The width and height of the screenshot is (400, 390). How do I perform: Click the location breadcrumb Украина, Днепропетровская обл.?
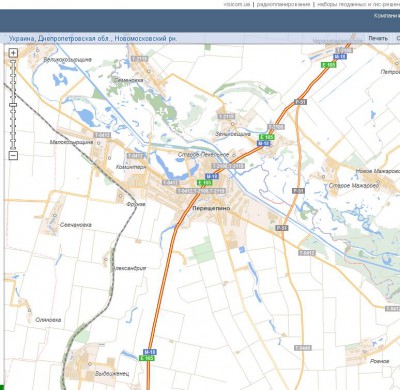pyautogui.click(x=56, y=39)
